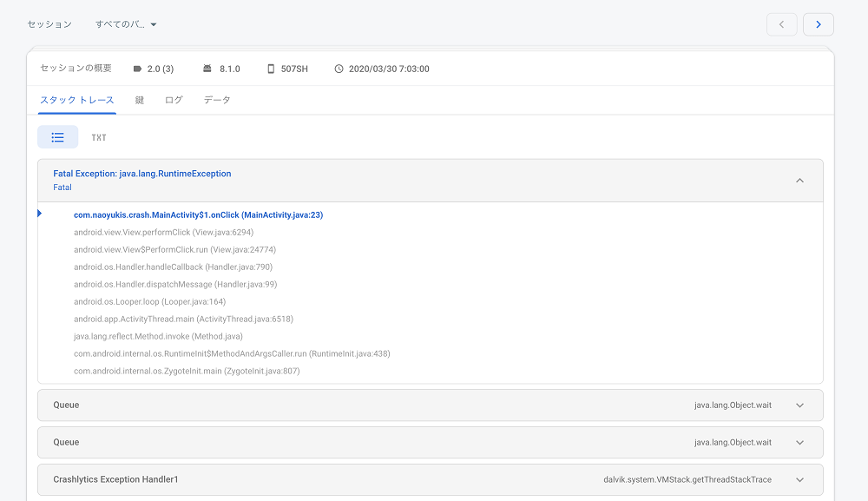868x501 pixels.
Task: Open the 鍵 tab
Action: (140, 100)
